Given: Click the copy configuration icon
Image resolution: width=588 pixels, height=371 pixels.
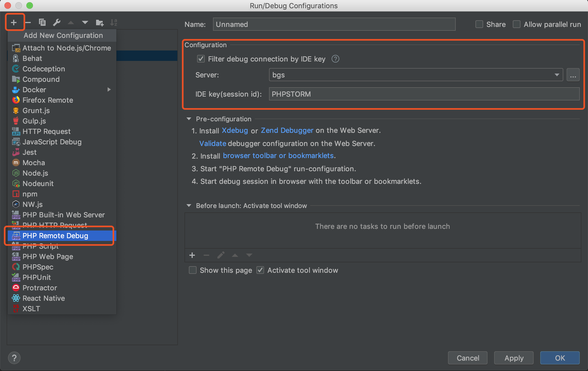Looking at the screenshot, I should click(42, 23).
